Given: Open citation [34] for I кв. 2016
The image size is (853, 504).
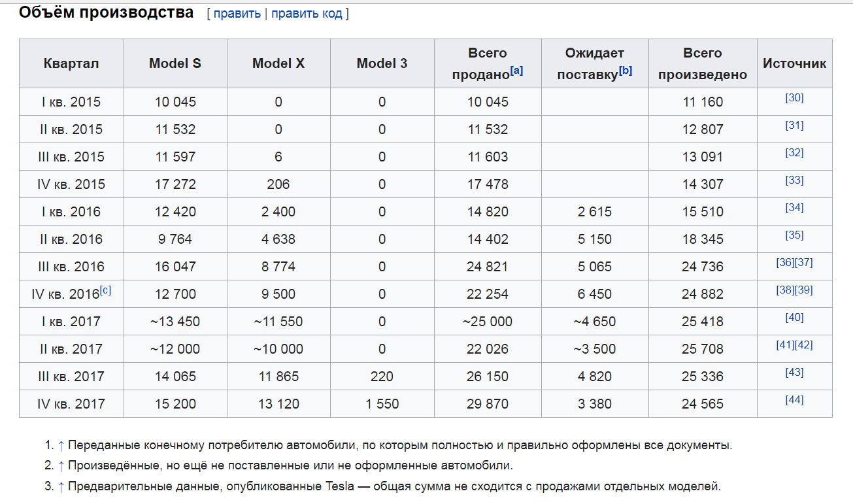Looking at the screenshot, I should pos(794,208).
